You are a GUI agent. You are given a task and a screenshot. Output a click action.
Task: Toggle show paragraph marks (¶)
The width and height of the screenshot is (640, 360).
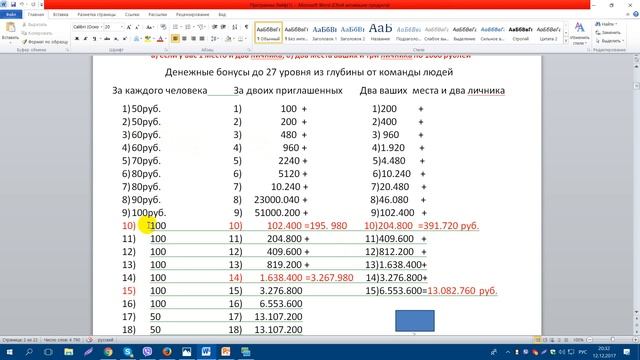click(246, 27)
